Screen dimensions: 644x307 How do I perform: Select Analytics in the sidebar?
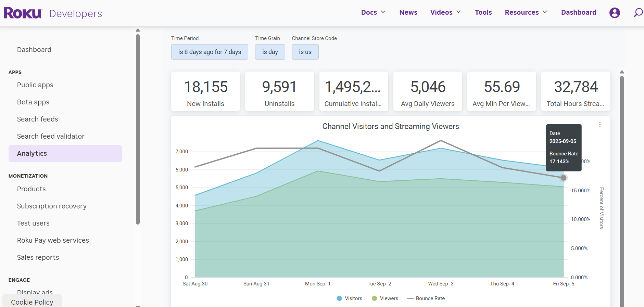coord(65,154)
